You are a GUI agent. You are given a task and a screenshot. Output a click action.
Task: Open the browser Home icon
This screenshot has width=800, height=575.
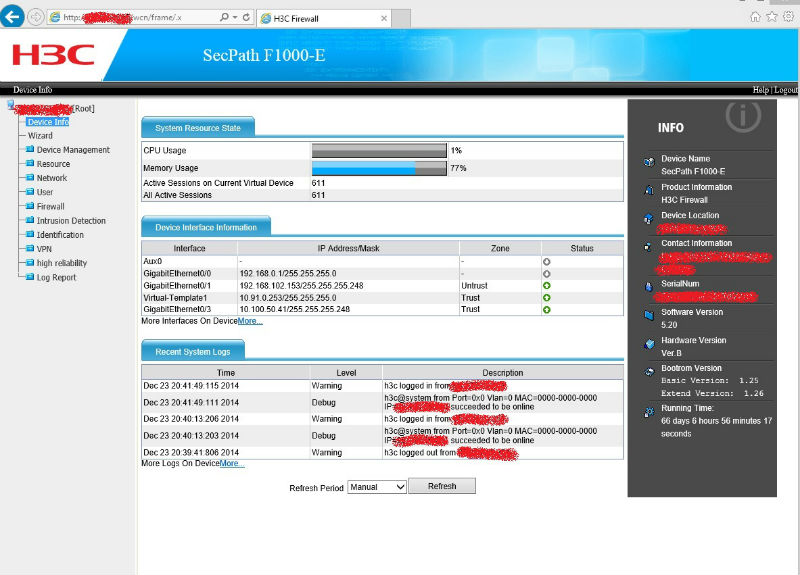[x=755, y=17]
